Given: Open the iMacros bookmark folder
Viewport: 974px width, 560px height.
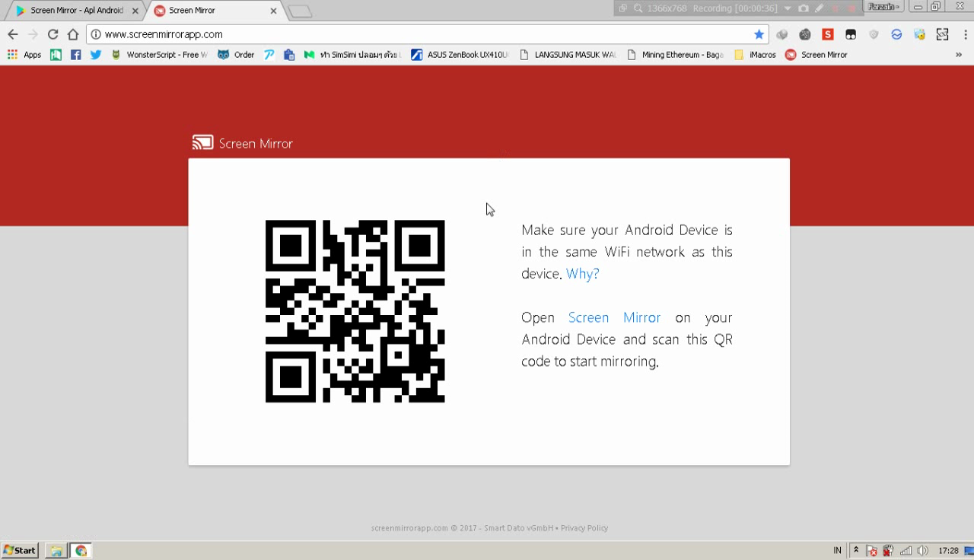Looking at the screenshot, I should (755, 55).
